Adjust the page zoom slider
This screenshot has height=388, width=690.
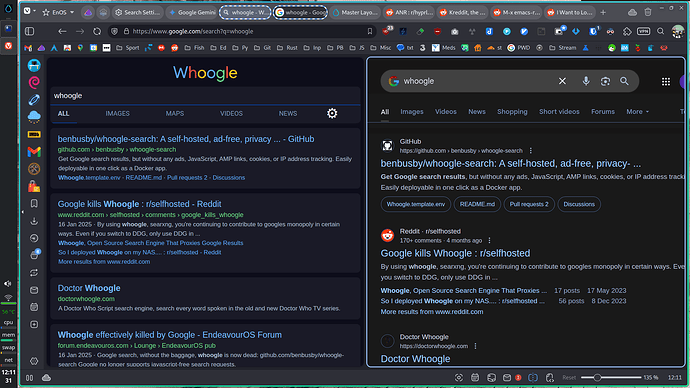pos(611,377)
